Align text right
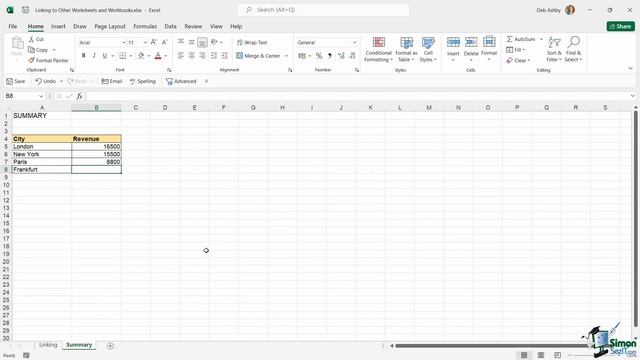Viewport: 640px width, 360px height. 202,56
